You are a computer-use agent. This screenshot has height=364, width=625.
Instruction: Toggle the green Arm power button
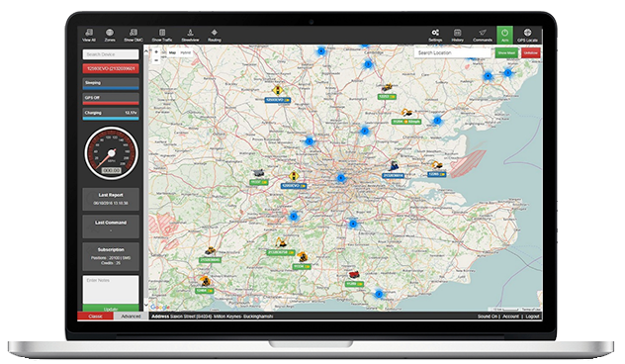tap(504, 35)
